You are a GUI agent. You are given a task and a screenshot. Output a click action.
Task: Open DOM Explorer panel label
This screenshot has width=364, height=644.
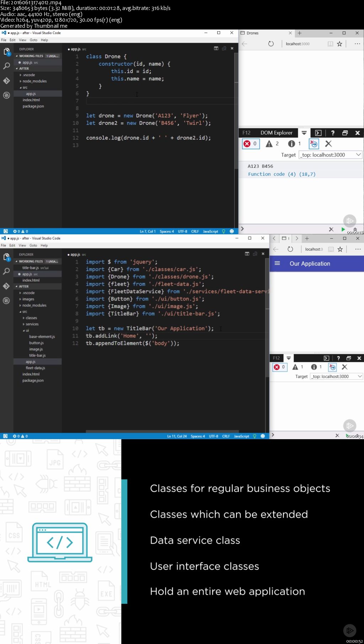[276, 133]
